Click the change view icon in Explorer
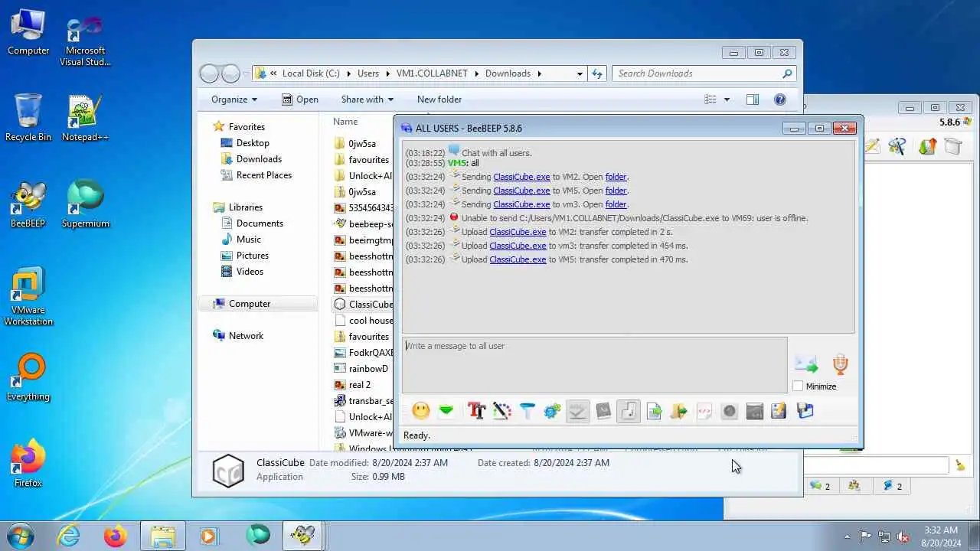The image size is (980, 551). point(710,99)
